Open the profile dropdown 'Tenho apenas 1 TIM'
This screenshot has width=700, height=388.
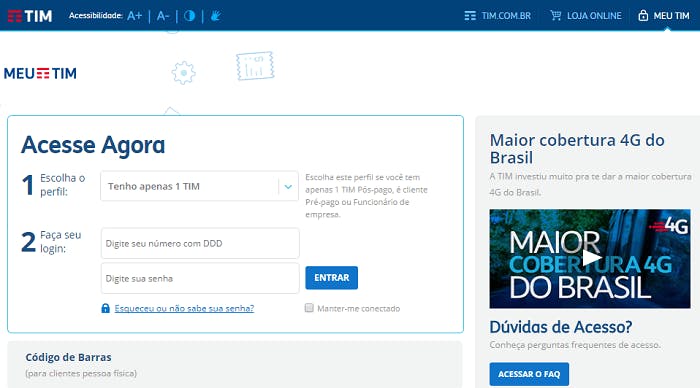pyautogui.click(x=199, y=186)
